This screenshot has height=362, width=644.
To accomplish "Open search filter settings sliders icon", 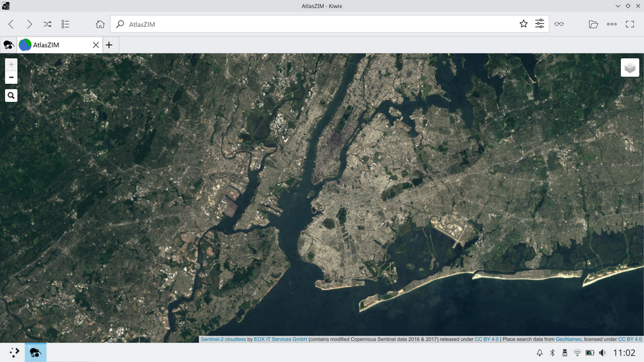I will [x=540, y=24].
